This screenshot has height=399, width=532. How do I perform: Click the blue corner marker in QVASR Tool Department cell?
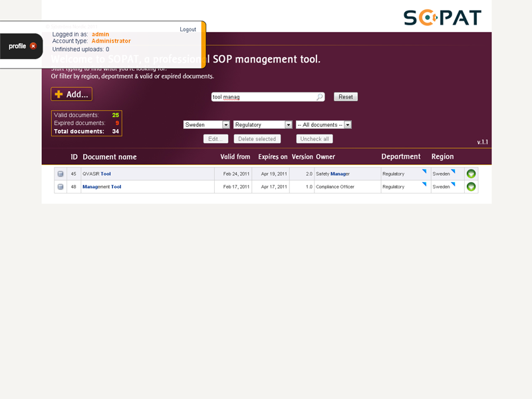coord(424,171)
